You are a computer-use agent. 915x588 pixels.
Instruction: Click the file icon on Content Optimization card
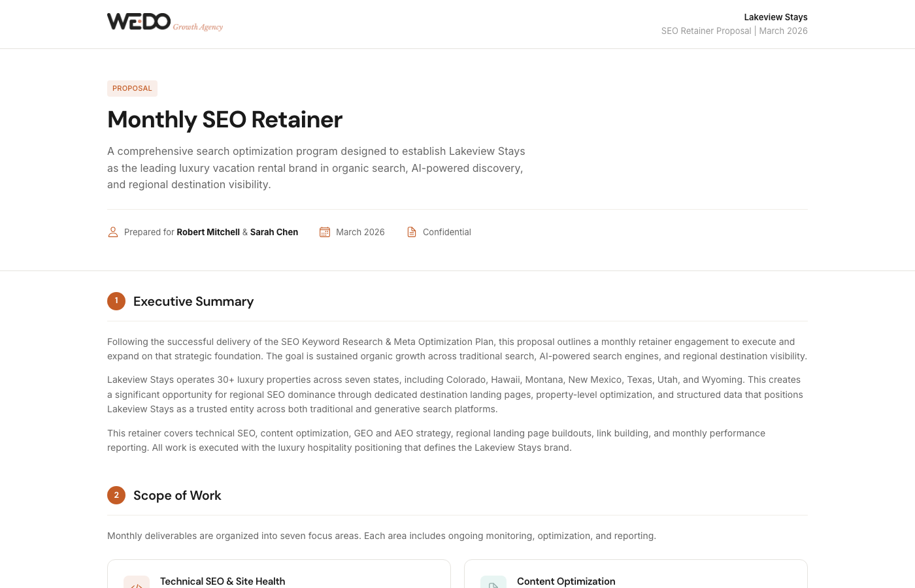tap(493, 583)
